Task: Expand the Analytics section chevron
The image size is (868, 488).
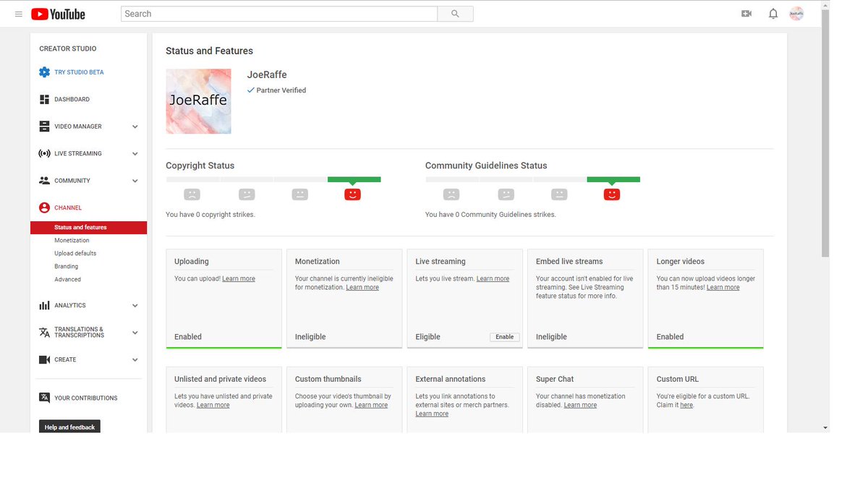Action: (x=135, y=306)
